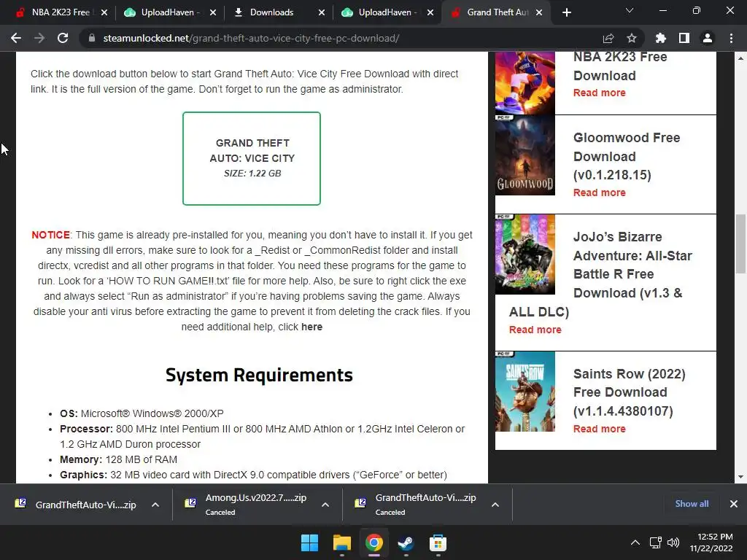Expand options for first GrandTheftAuto zip download
The image size is (747, 560).
tap(155, 505)
